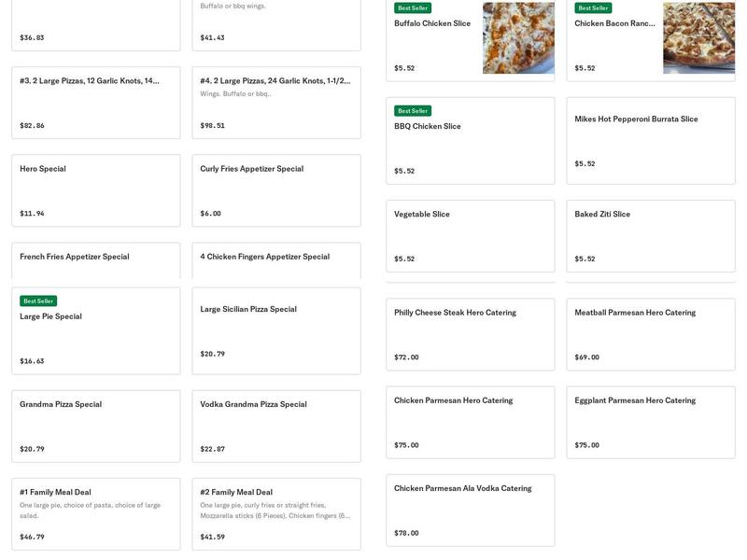Open Chicken Parmesan Hero Catering item

470,422
